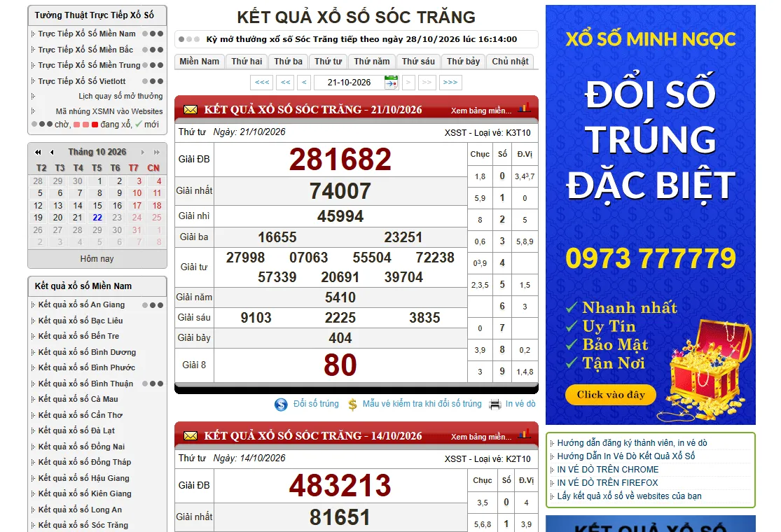781x532 pixels.
Task: Click the blue dollar coin icon
Action: click(281, 405)
